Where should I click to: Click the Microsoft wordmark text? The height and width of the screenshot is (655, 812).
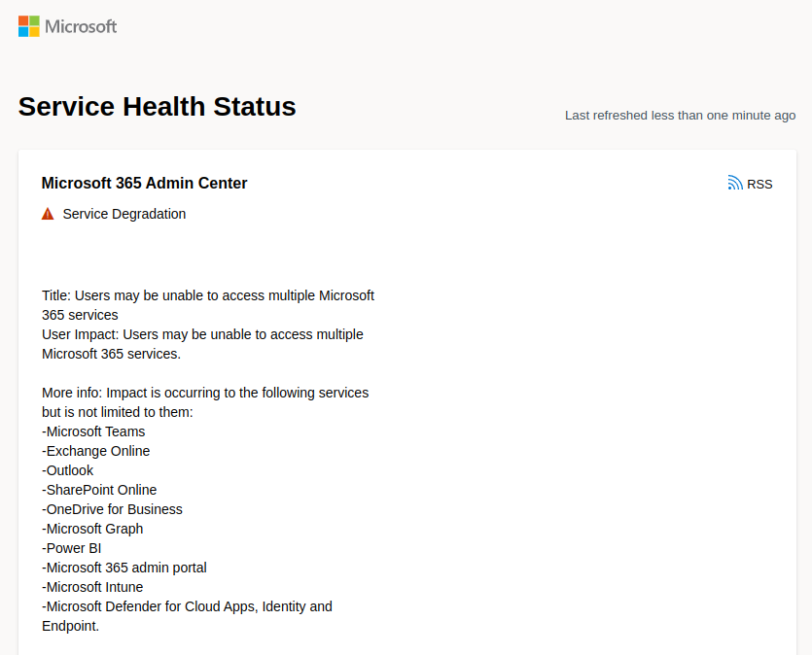pyautogui.click(x=81, y=26)
